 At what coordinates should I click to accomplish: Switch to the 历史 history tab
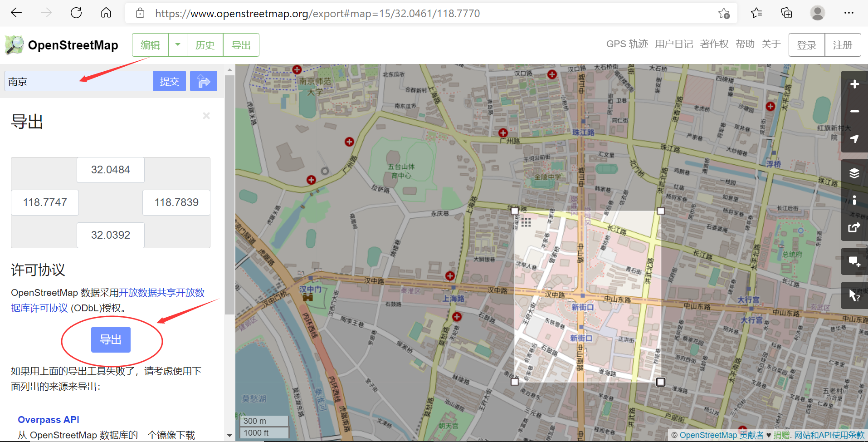point(205,44)
